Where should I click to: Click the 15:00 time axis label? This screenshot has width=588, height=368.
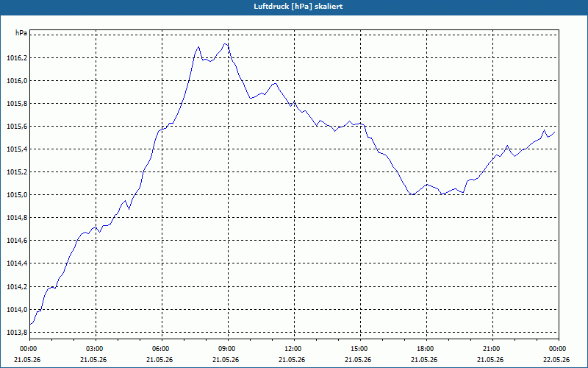pos(360,349)
